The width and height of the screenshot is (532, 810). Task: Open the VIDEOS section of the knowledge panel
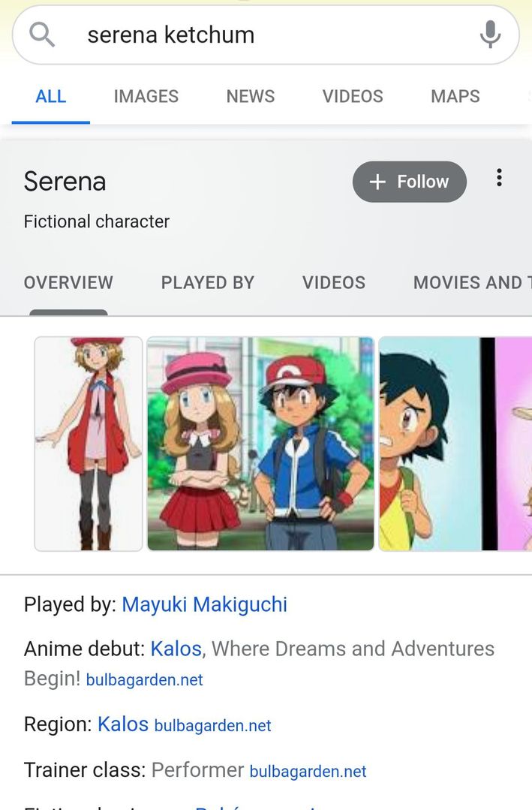pyautogui.click(x=334, y=283)
